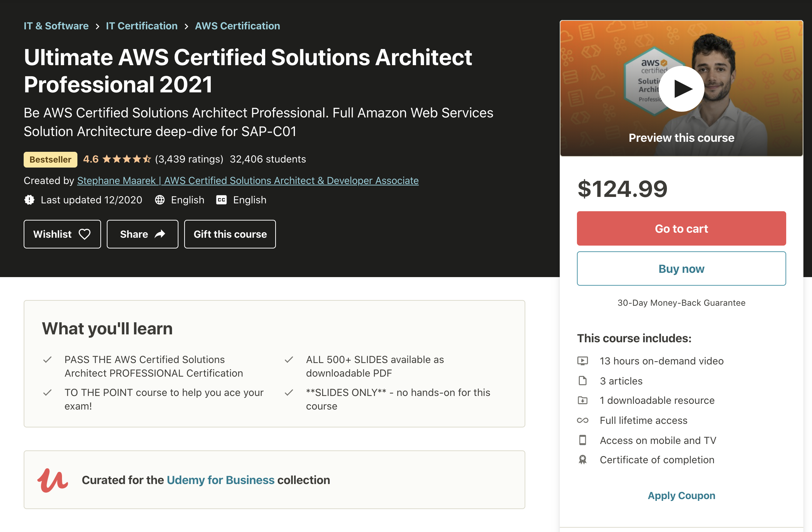
Task: Open the AWS Certification breadcrumb
Action: [237, 26]
